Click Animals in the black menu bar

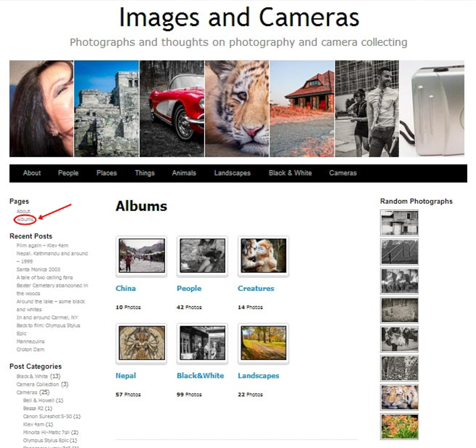coord(184,173)
